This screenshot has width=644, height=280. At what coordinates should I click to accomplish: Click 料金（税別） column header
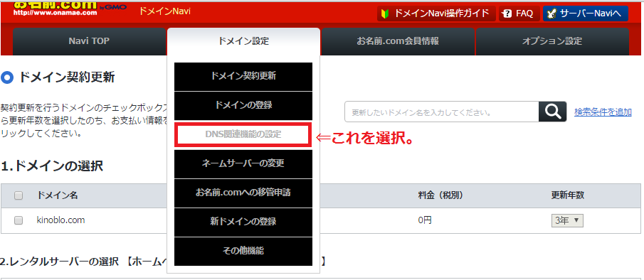click(x=440, y=195)
